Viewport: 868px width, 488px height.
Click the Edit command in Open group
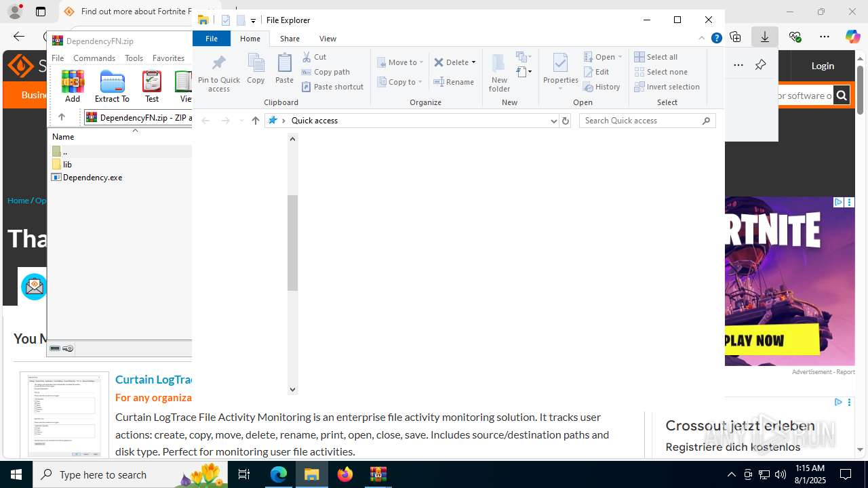tap(596, 72)
